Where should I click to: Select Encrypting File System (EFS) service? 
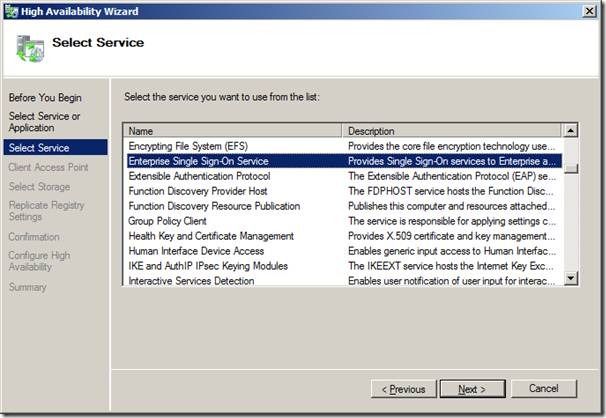[344, 146]
